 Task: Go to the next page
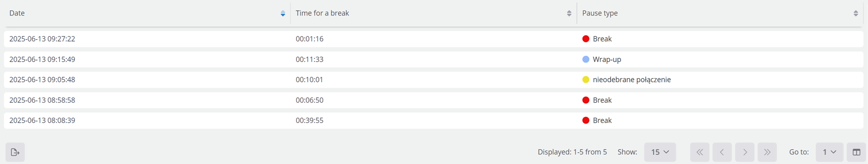[745, 152]
